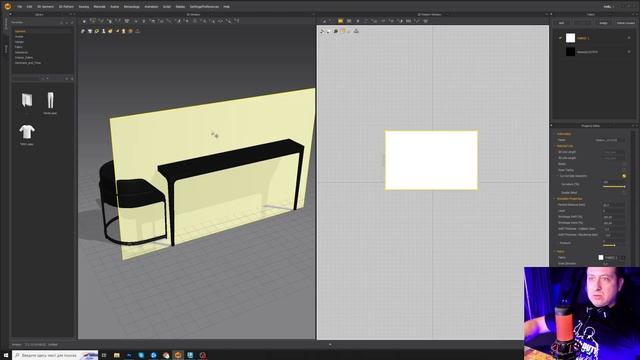This screenshot has height=360, width=640.
Task: Click the avatar figure display icon in 3D window
Action: (x=104, y=31)
